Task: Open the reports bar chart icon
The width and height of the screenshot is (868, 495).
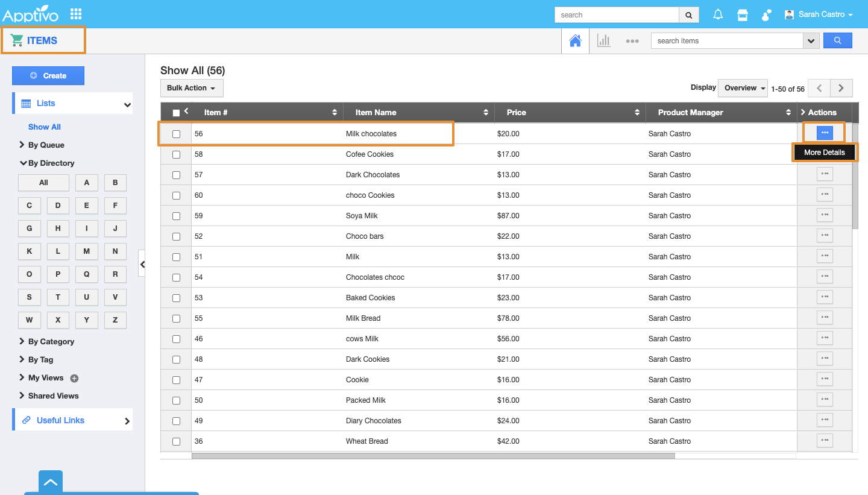Action: [x=603, y=41]
